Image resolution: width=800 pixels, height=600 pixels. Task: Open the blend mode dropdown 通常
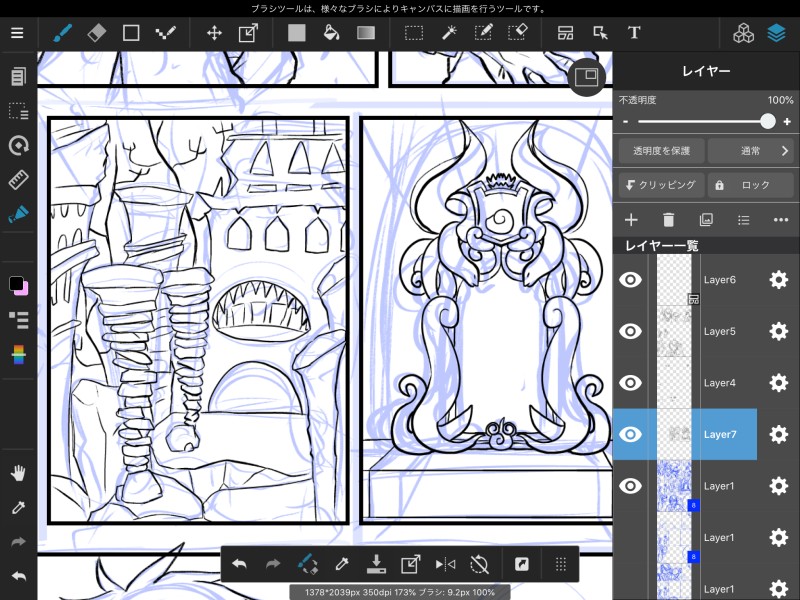click(751, 151)
